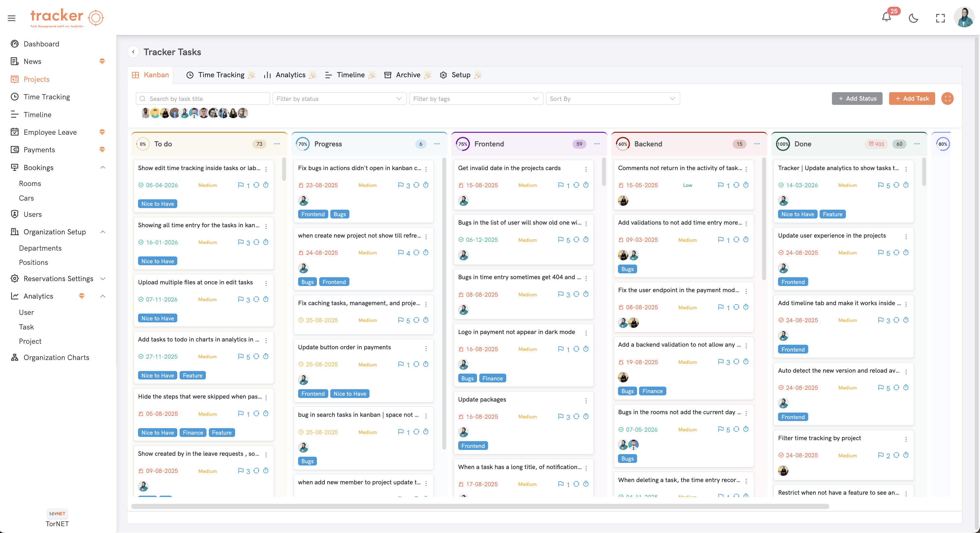Click the Kanban grid icon
Screen dimensions: 980x533
(136, 75)
